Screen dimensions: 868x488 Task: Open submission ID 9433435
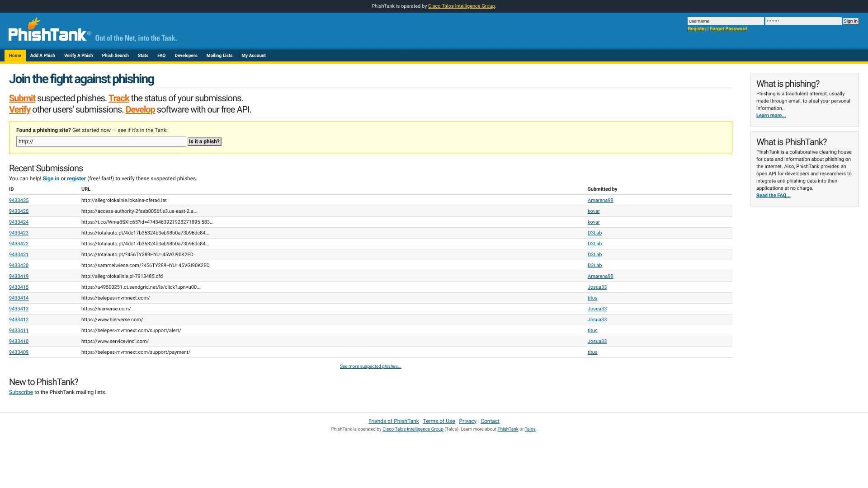click(19, 201)
